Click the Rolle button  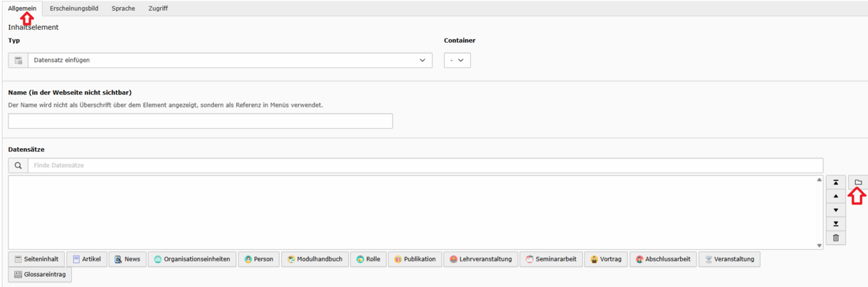pyautogui.click(x=369, y=259)
